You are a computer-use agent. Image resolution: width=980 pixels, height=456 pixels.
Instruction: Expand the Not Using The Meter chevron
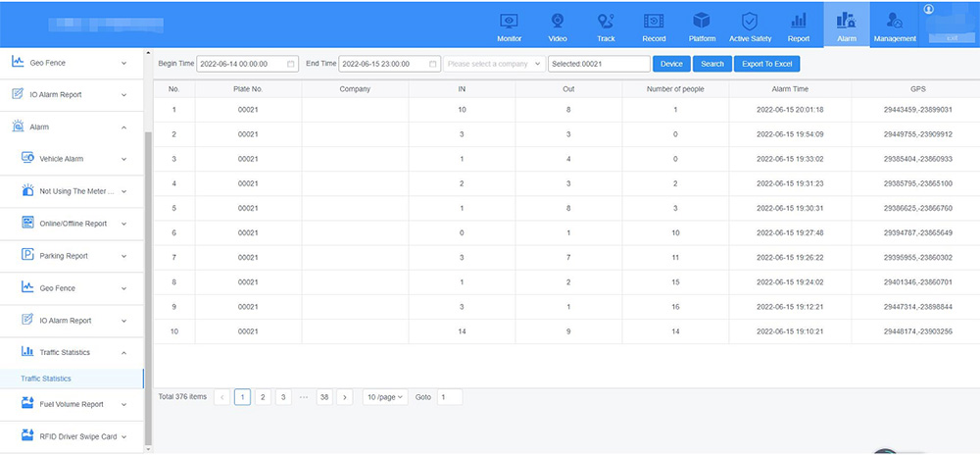pos(123,191)
